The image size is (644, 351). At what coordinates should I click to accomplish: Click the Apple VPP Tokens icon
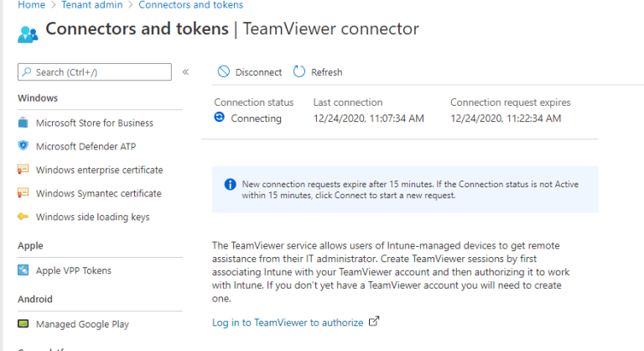(x=23, y=270)
